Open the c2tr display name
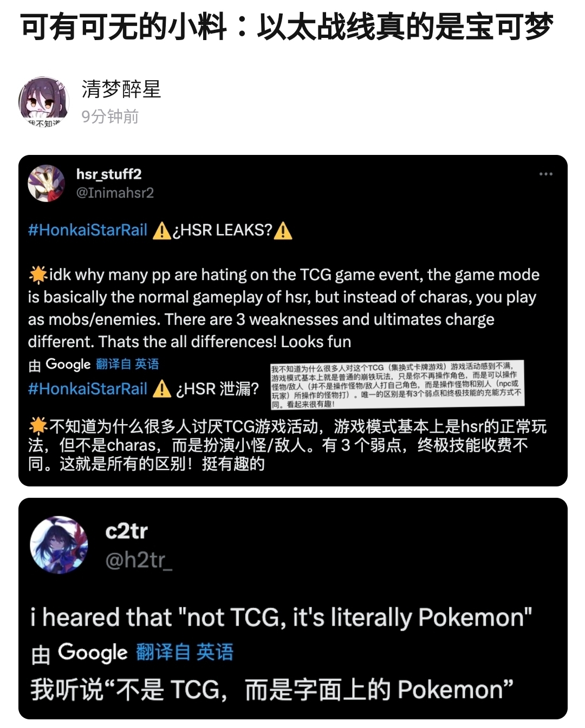Screen dimensions: 585x728 (x=126, y=531)
